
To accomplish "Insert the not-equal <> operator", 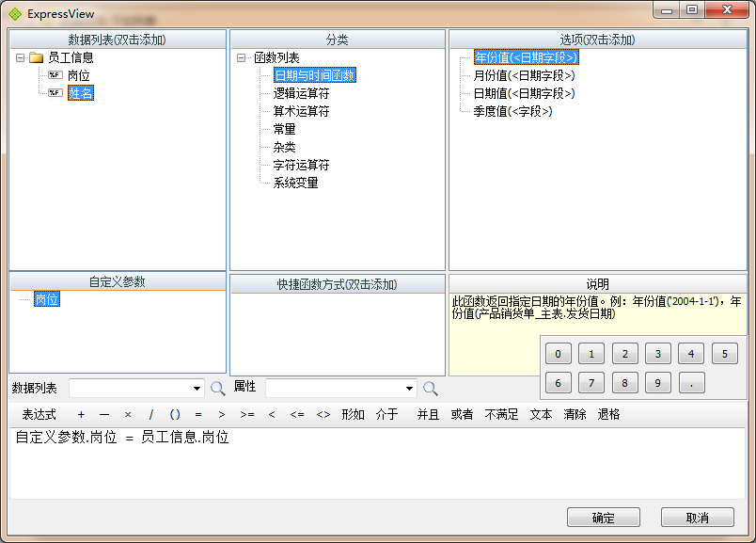I will point(323,414).
